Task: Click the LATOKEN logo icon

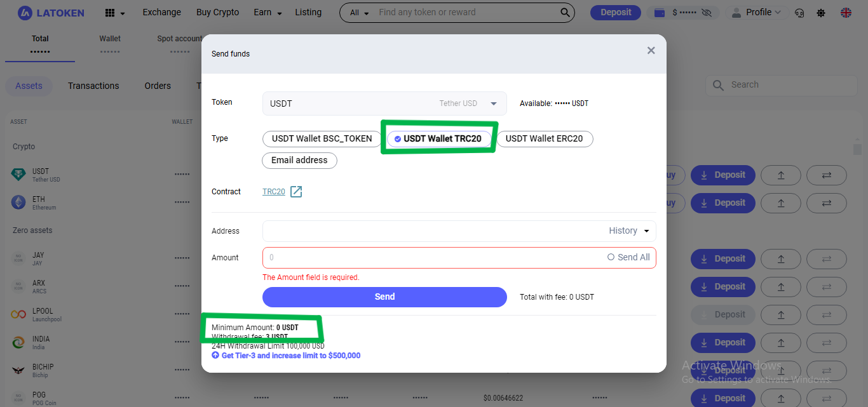Action: pyautogui.click(x=25, y=13)
